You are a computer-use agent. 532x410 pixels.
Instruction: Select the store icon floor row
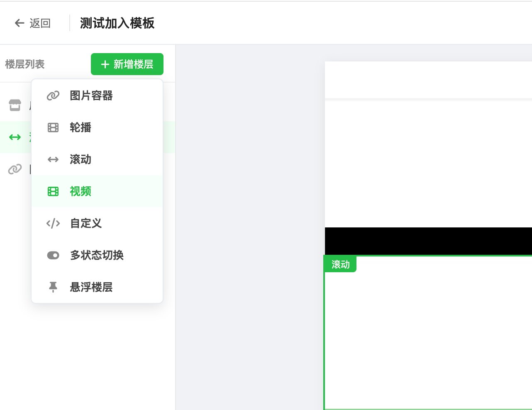click(x=16, y=105)
